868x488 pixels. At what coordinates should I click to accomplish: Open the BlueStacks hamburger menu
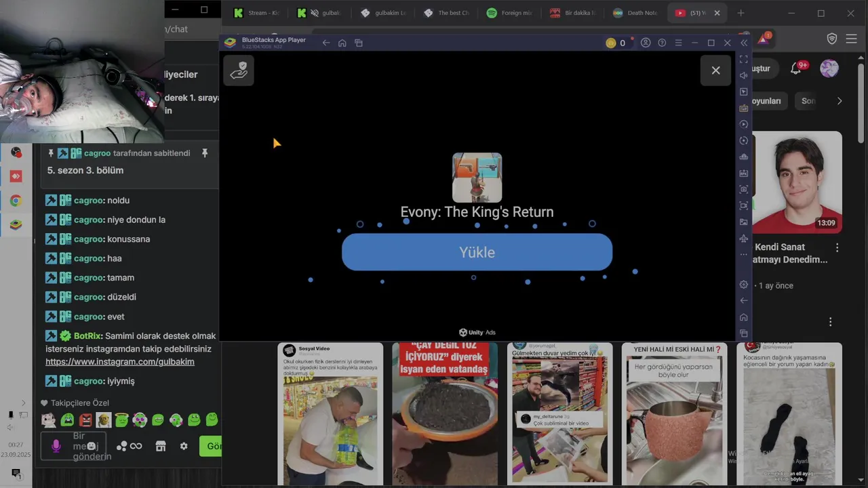click(x=678, y=43)
